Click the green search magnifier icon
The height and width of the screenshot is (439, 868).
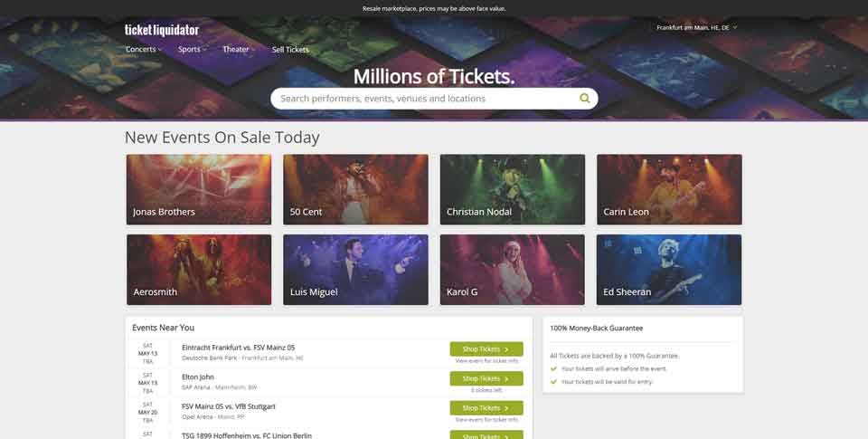(585, 98)
